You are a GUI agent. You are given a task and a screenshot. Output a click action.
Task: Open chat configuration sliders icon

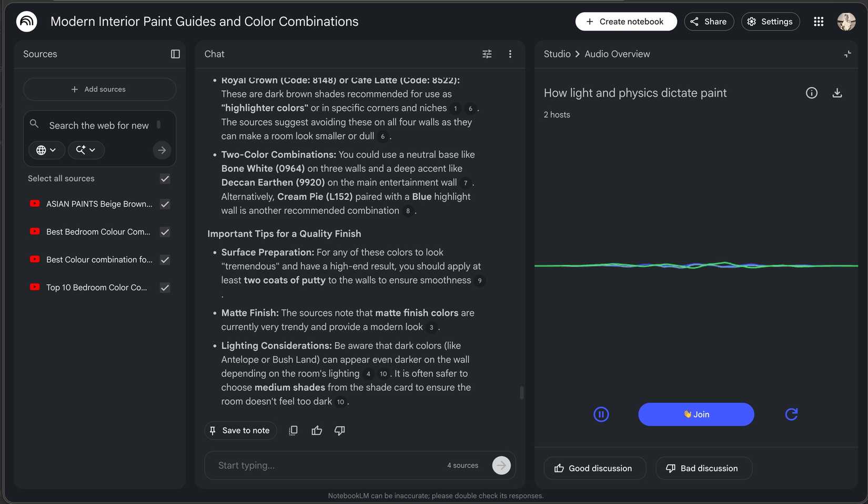pos(487,54)
